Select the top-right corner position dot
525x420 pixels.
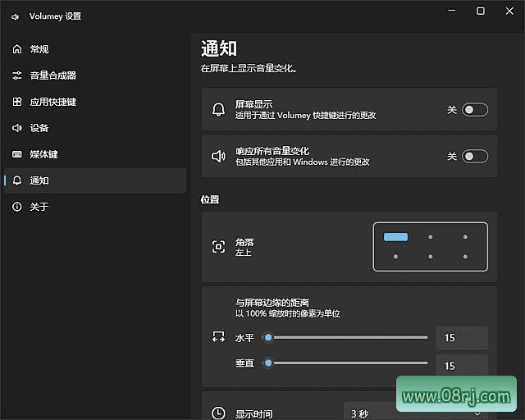point(465,237)
